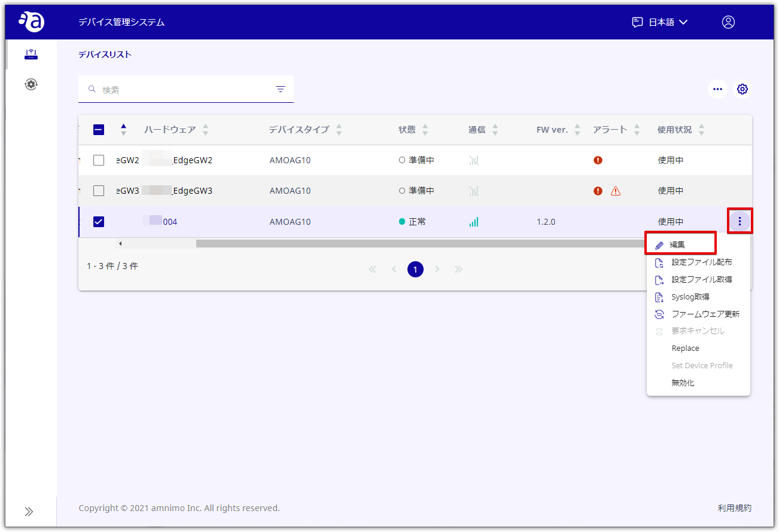Open the settings gear sidebar icon

(31, 84)
